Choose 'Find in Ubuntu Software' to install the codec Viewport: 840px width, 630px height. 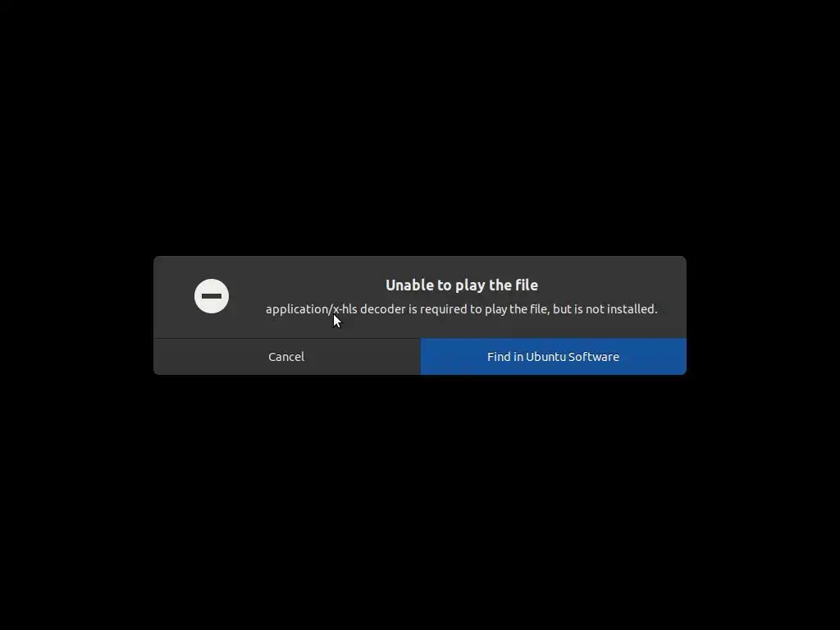point(554,357)
